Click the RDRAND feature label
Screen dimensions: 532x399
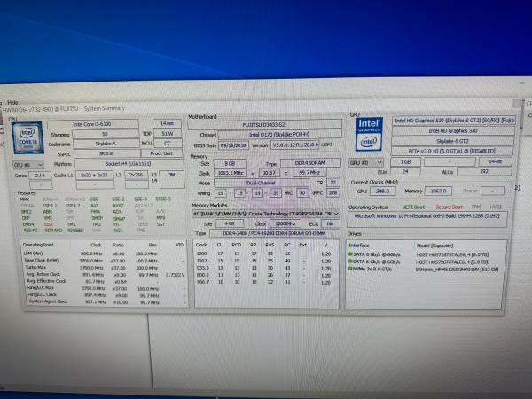[x=53, y=231]
